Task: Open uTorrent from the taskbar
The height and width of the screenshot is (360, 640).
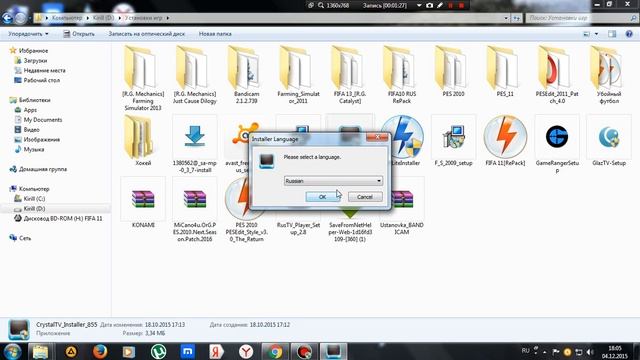Action: tap(158, 351)
